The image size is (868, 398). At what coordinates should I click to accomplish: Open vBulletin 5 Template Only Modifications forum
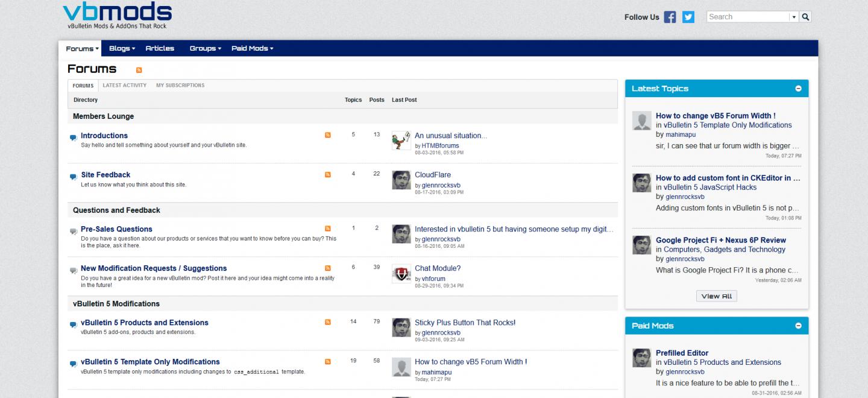point(150,362)
